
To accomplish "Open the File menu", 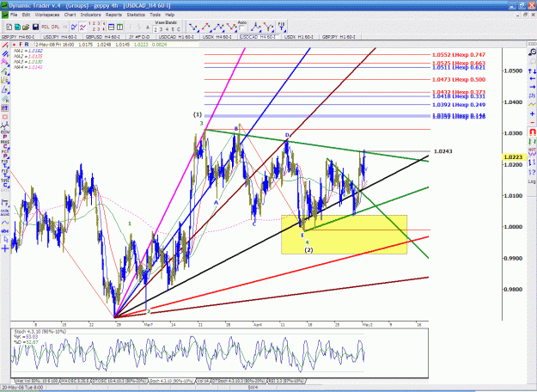I will click(x=14, y=15).
